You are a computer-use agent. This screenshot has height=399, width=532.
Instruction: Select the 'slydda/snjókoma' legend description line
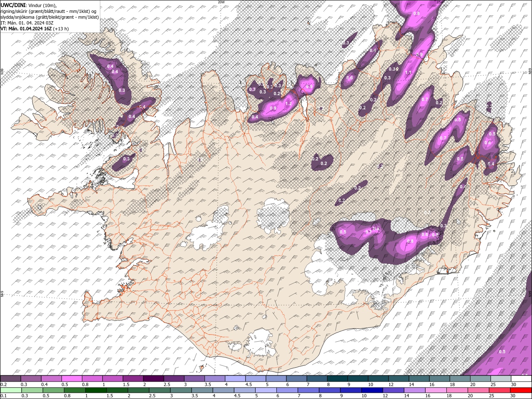pos(50,17)
